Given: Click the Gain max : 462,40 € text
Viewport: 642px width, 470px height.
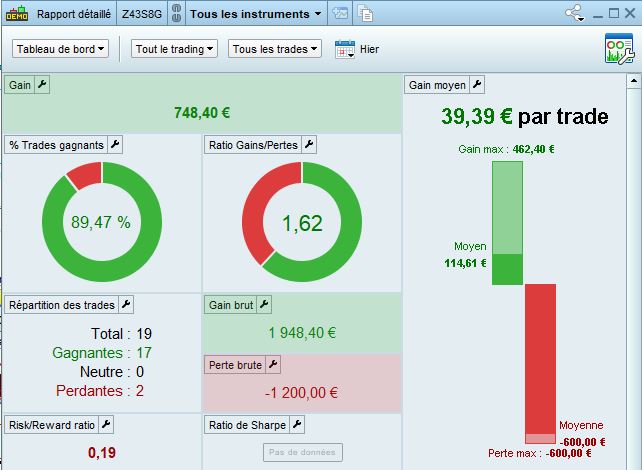Looking at the screenshot, I should tap(506, 149).
